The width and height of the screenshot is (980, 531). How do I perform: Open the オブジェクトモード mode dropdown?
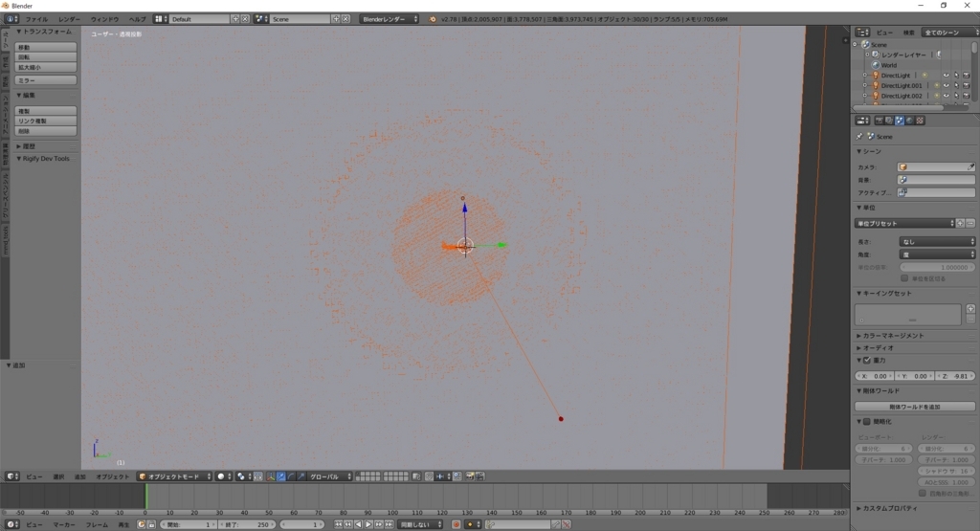pyautogui.click(x=175, y=476)
